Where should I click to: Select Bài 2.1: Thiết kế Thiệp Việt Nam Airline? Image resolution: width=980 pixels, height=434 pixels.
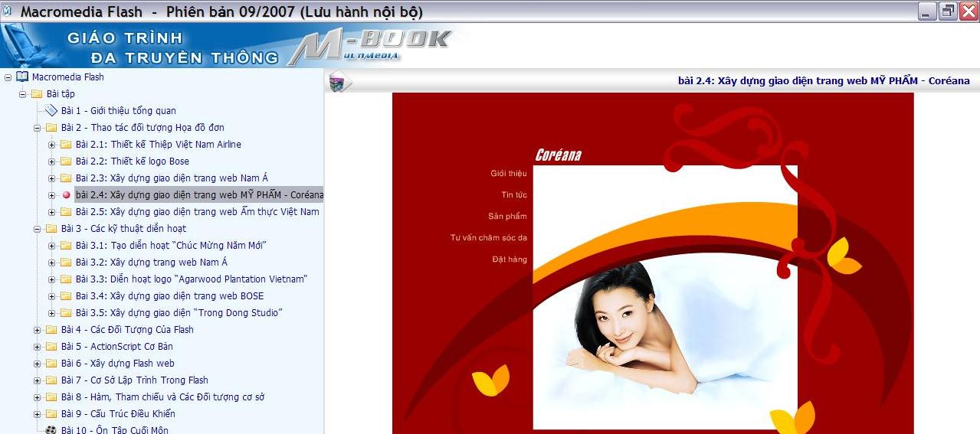[x=159, y=145]
